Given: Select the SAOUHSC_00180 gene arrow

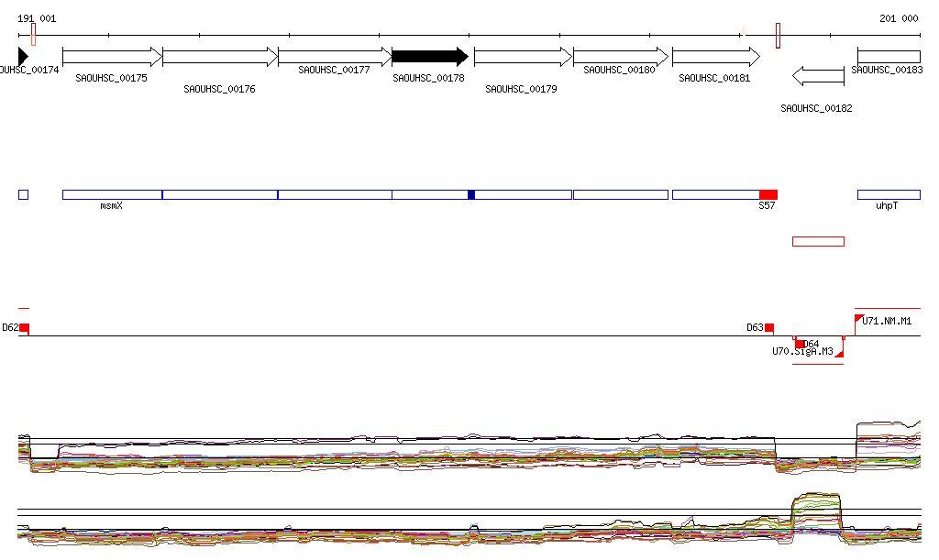Looking at the screenshot, I should click(621, 57).
